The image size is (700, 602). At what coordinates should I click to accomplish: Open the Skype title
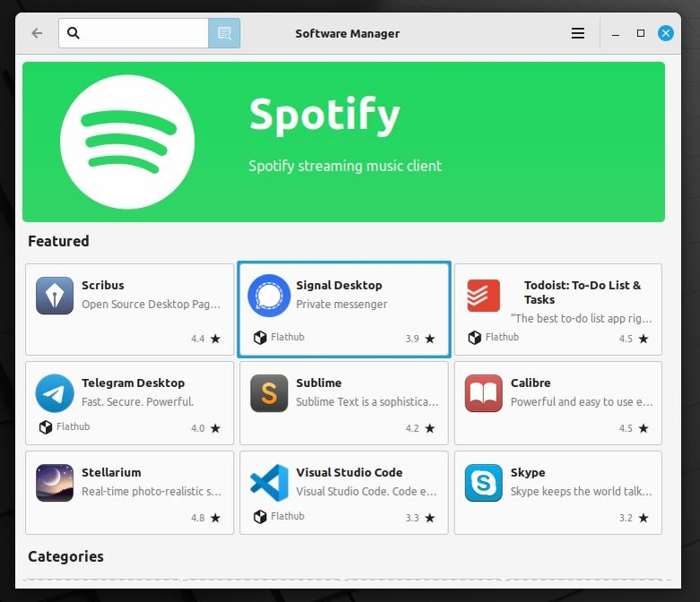tap(528, 473)
